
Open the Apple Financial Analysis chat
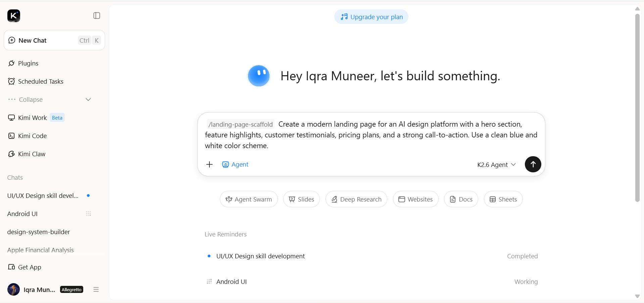41,250
